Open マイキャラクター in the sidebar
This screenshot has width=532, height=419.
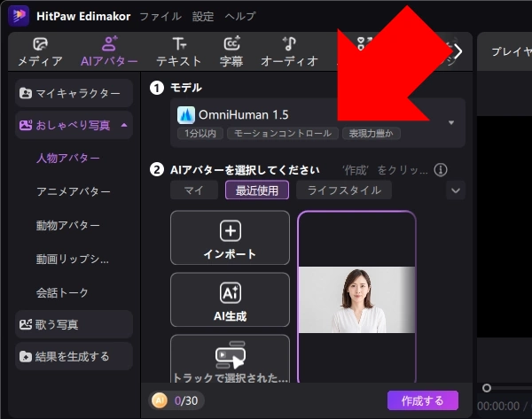[74, 93]
